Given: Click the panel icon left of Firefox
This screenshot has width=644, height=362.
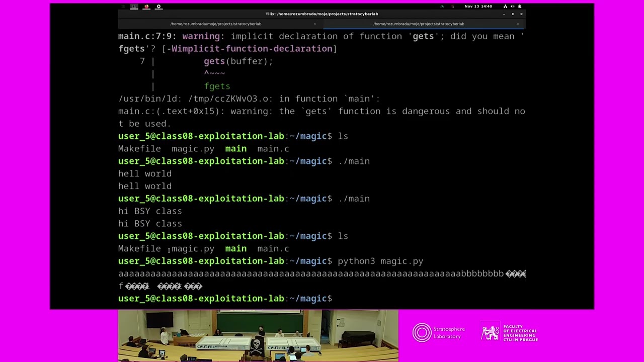Looking at the screenshot, I should tap(134, 7).
